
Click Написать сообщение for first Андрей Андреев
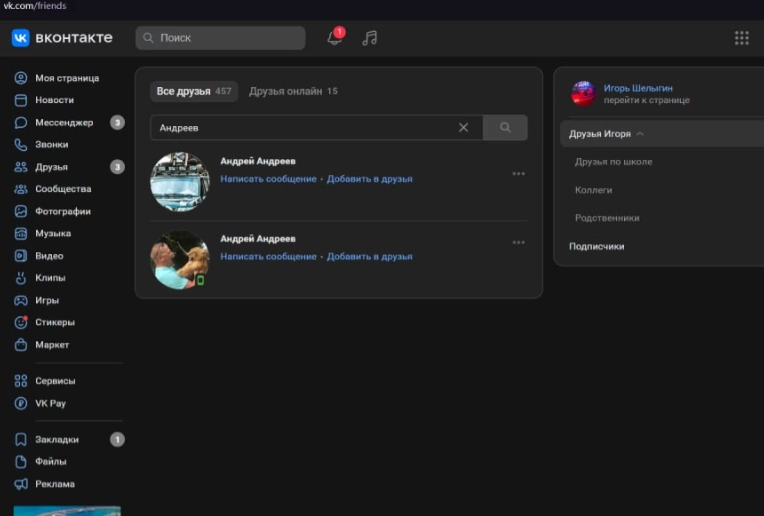click(x=268, y=179)
